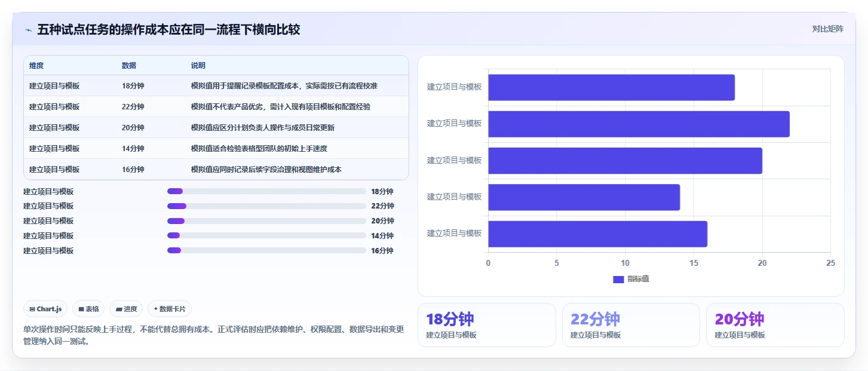This screenshot has height=371, width=868.
Task: Click the 20分钟 cell in the table
Action: [x=133, y=128]
